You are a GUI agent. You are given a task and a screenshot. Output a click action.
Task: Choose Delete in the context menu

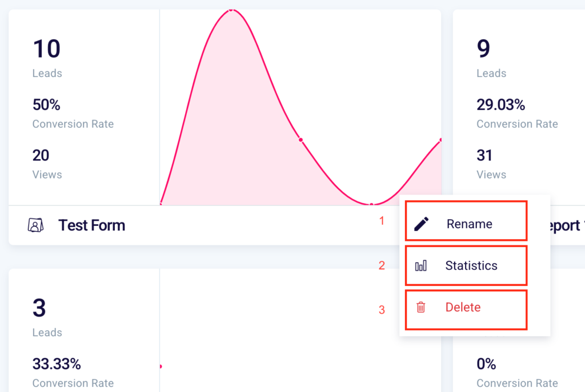[x=463, y=308]
